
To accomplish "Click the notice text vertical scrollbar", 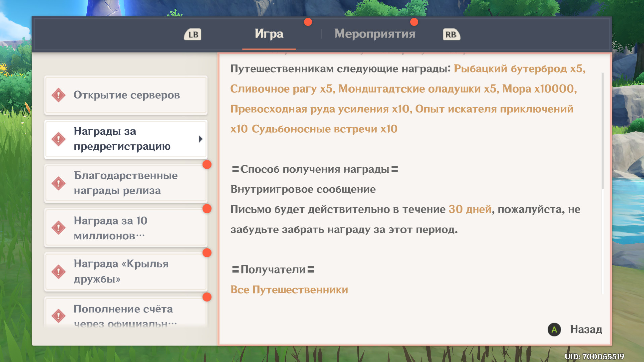I will pyautogui.click(x=602, y=131).
